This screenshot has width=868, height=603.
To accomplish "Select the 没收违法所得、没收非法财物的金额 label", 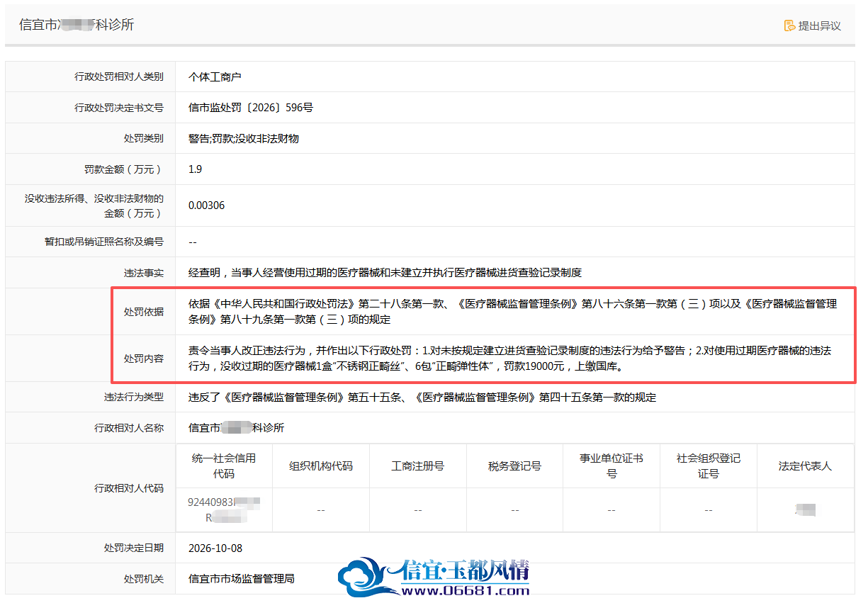I will (x=94, y=205).
